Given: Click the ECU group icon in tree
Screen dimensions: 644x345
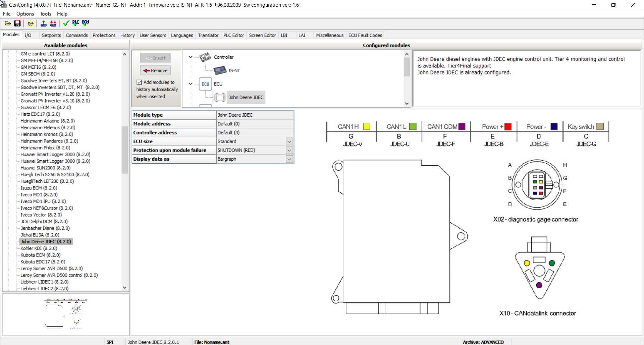Looking at the screenshot, I should pyautogui.click(x=205, y=84).
